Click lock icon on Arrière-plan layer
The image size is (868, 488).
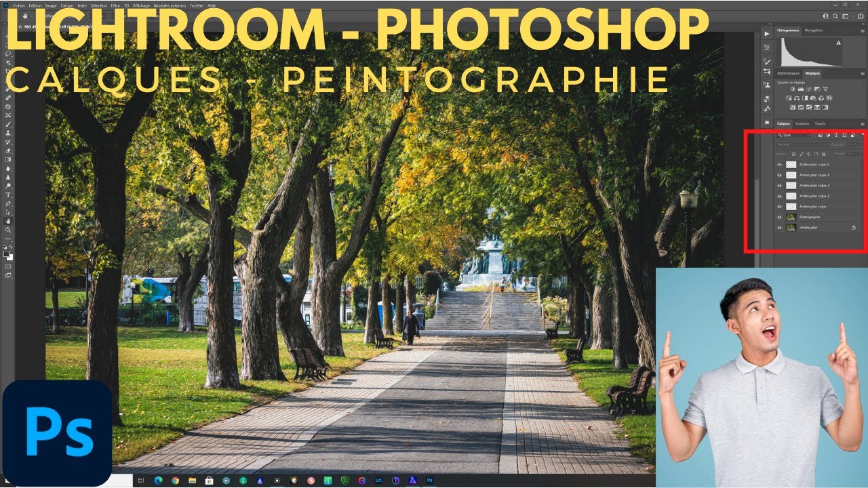pyautogui.click(x=854, y=228)
